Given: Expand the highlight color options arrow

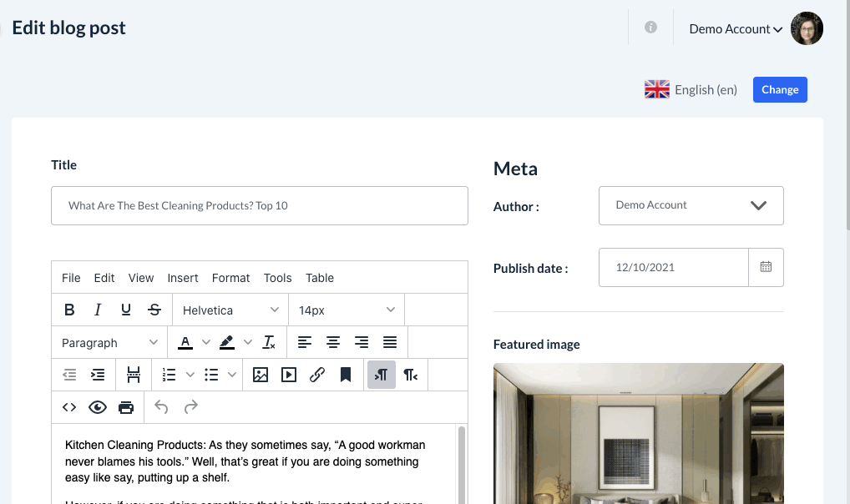Looking at the screenshot, I should (248, 342).
